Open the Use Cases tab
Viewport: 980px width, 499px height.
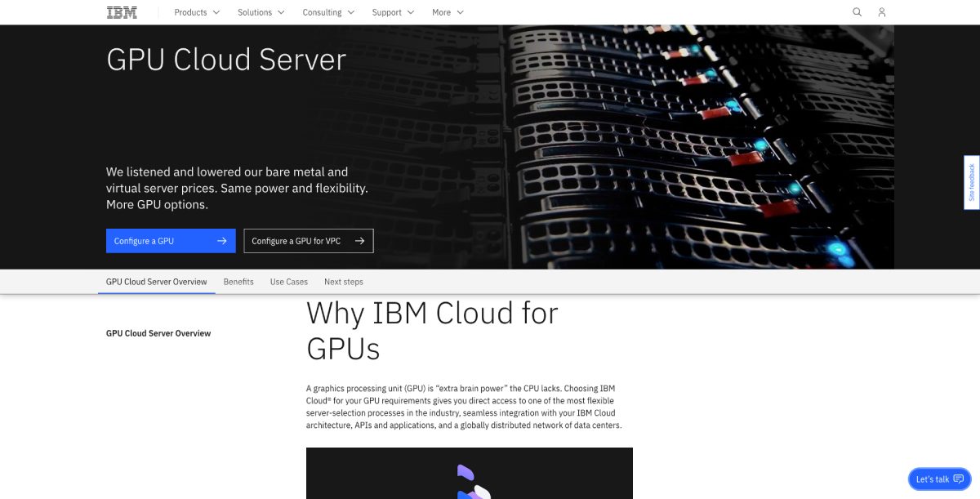coord(288,281)
